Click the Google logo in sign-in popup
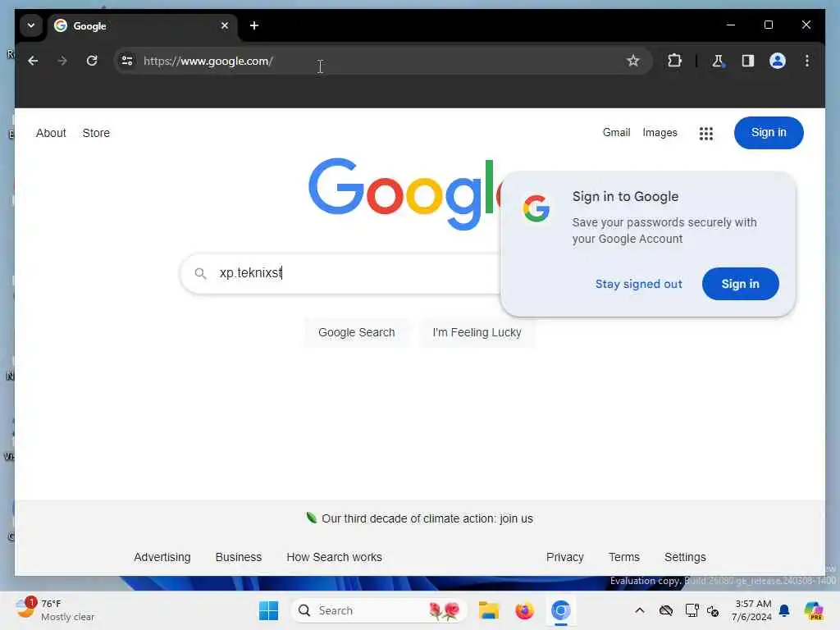Image resolution: width=840 pixels, height=630 pixels. coord(536,208)
